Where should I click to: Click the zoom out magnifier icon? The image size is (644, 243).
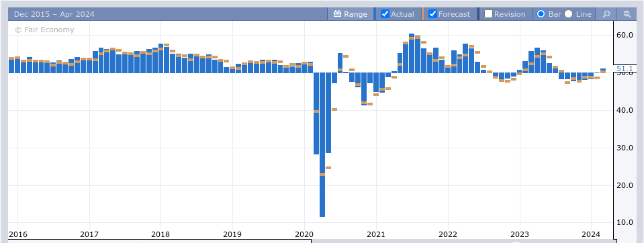(x=627, y=14)
